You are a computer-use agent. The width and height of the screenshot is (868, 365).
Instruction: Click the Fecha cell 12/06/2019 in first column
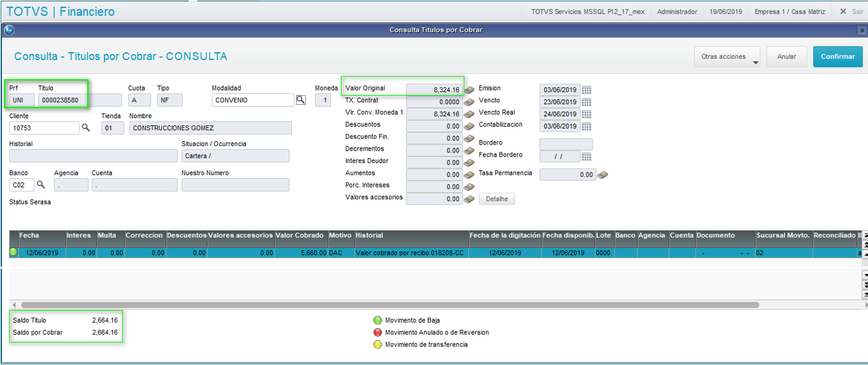click(42, 253)
